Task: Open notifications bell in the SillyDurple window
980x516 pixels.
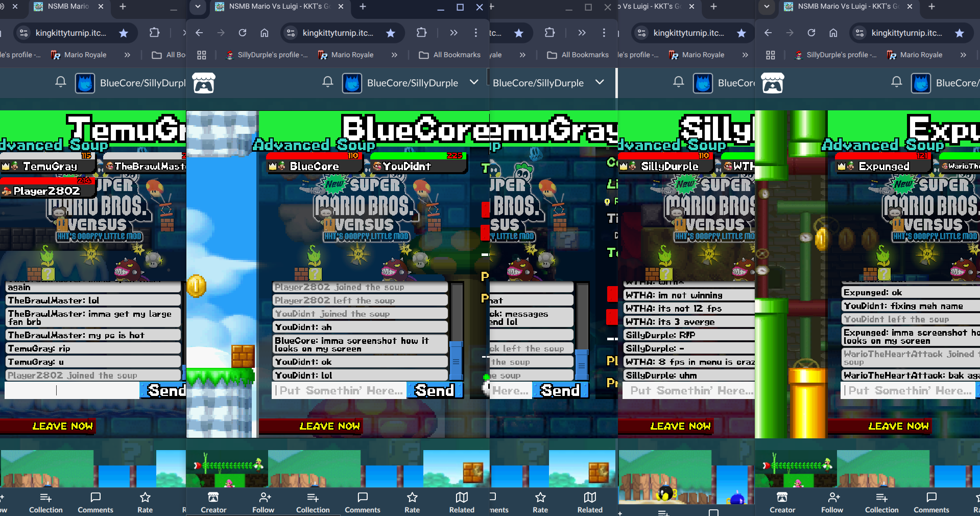Action: tap(679, 82)
